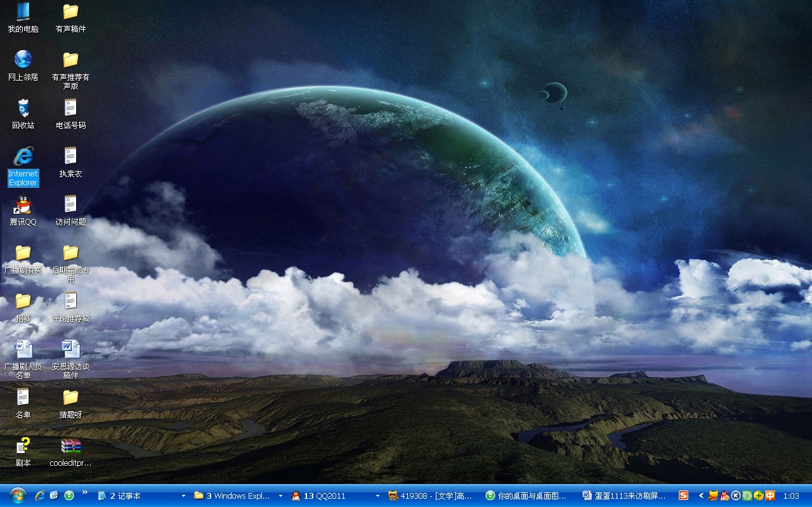The height and width of the screenshot is (507, 812).
Task: Click the Sogou input method S icon
Action: [x=683, y=496]
